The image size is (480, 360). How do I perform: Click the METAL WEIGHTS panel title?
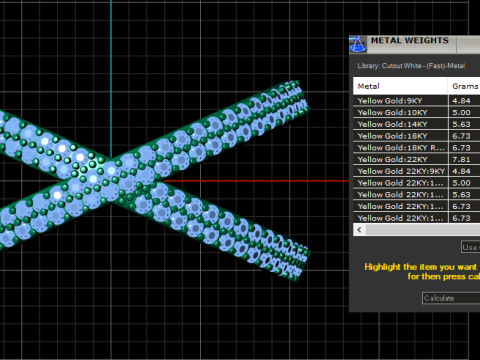[410, 40]
